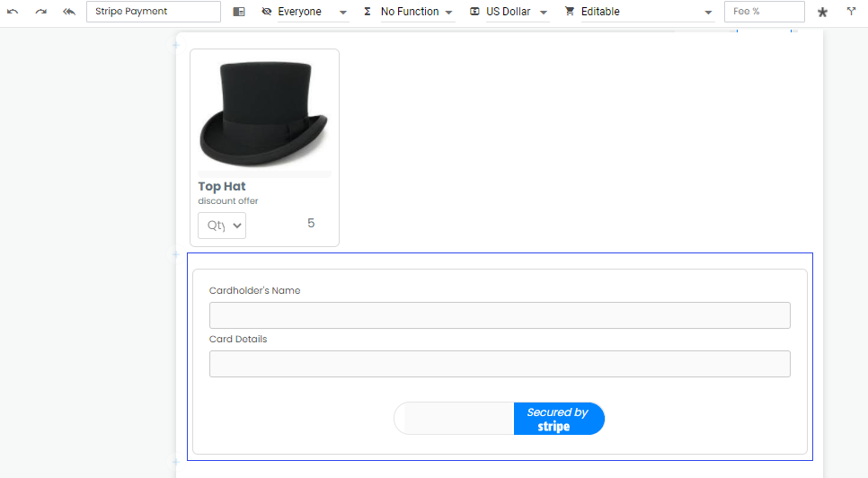
Task: Click the branching logic icon
Action: (x=852, y=11)
